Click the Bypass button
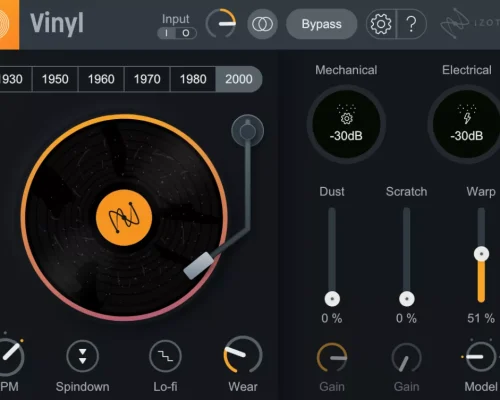This screenshot has width=500, height=400. [322, 24]
